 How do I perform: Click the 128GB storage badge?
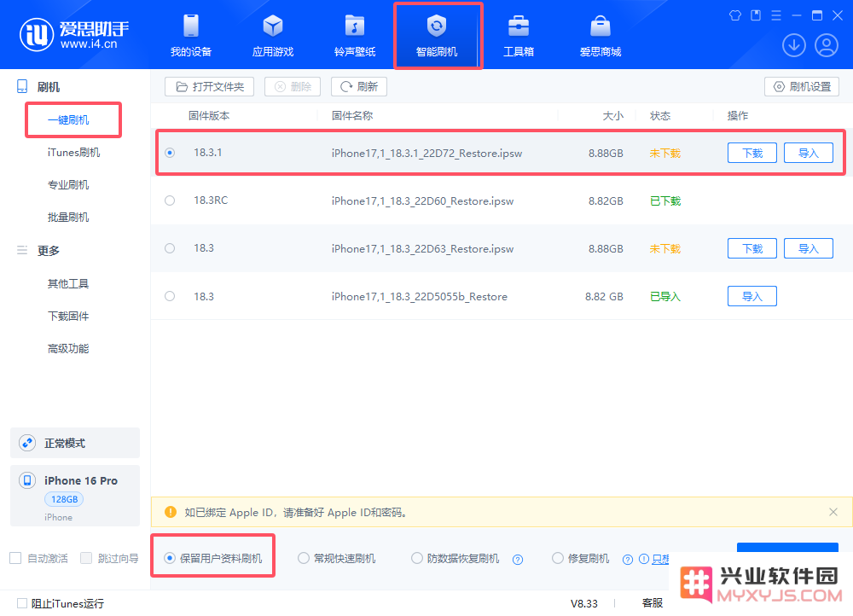point(64,499)
